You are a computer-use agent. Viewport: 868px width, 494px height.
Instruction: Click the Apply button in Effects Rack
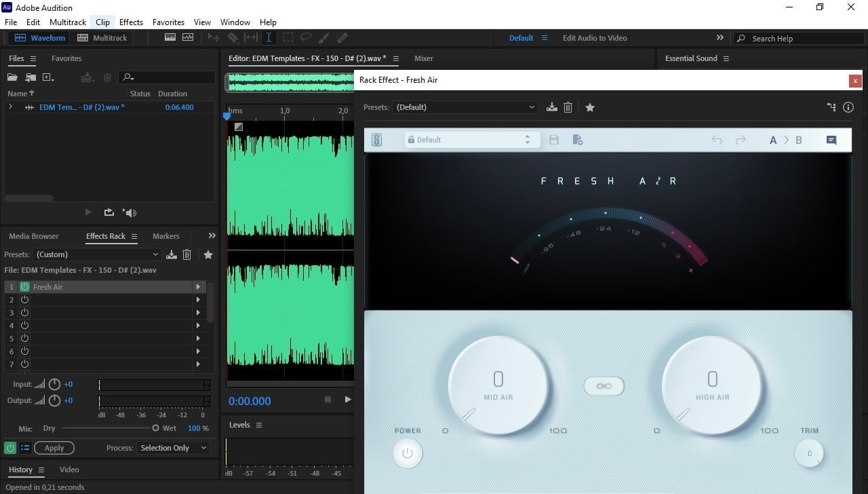tap(54, 448)
